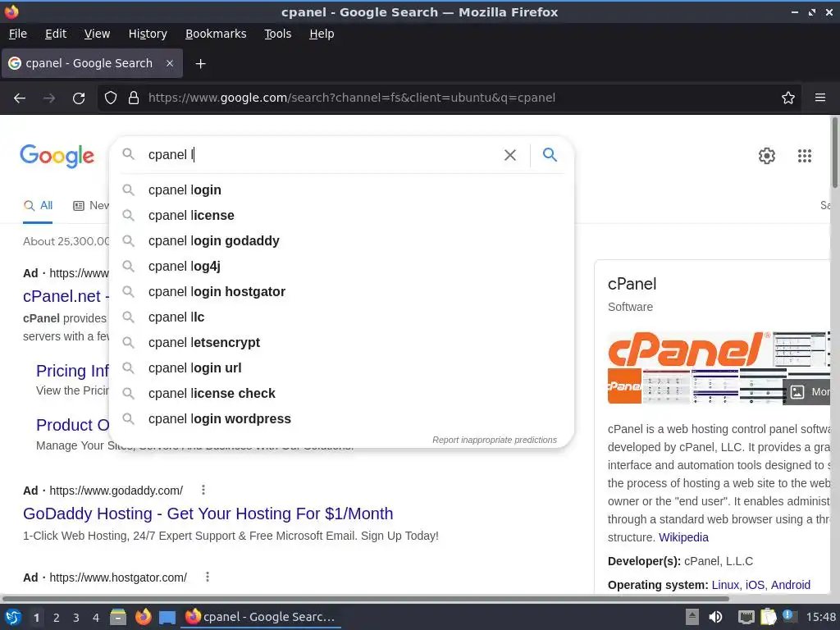Click Report inappropriate predictions link
The height and width of the screenshot is (630, 840).
click(495, 440)
